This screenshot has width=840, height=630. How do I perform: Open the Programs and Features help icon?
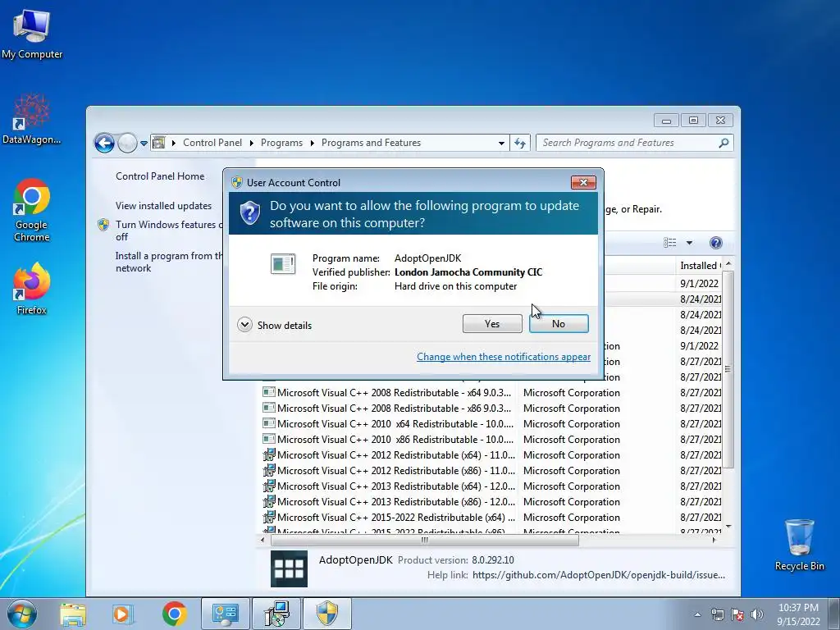(x=715, y=243)
